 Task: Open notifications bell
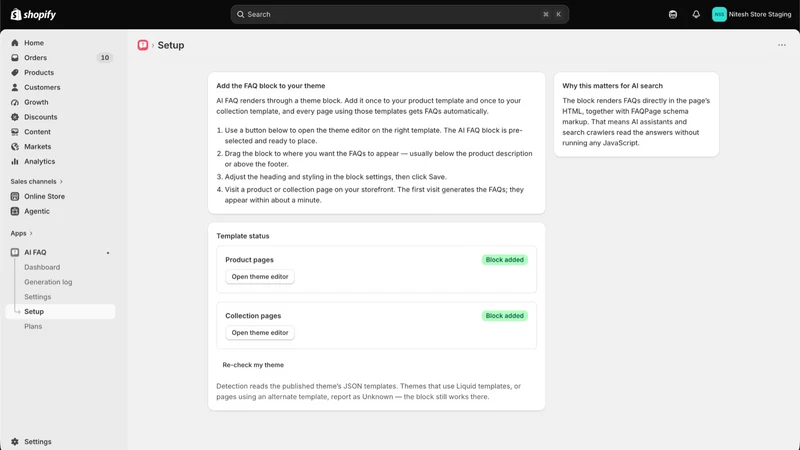click(x=696, y=14)
